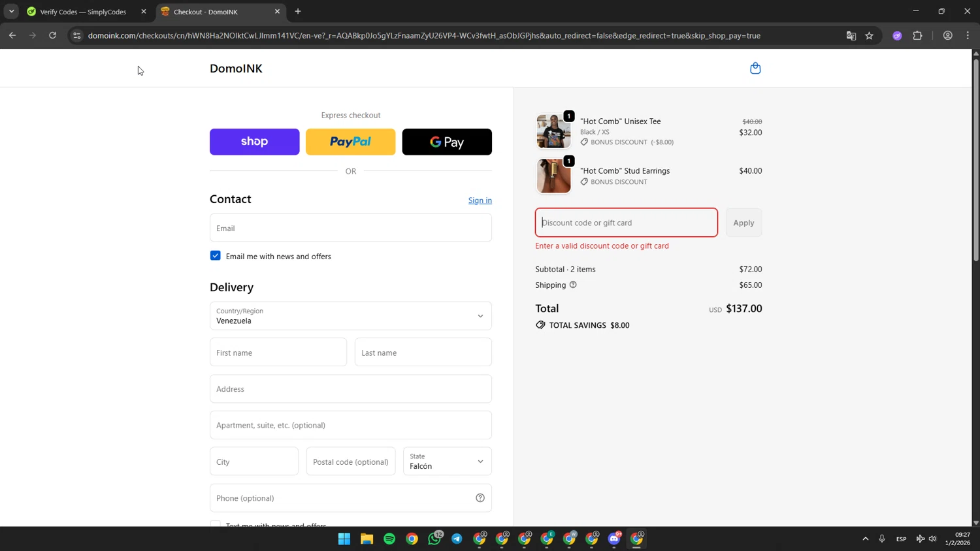The image size is (980, 551).
Task: Click the Hot Comb Unisex Tee thumbnail
Action: click(x=553, y=131)
